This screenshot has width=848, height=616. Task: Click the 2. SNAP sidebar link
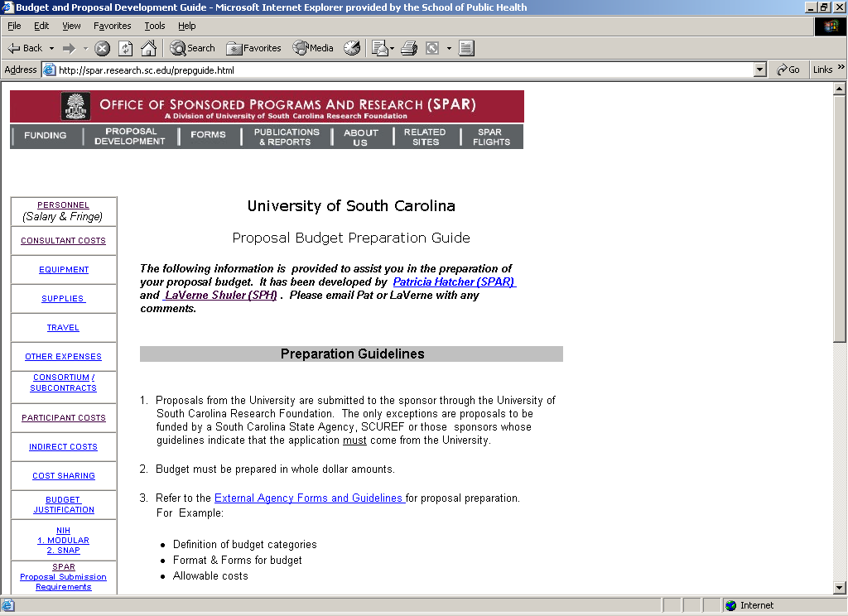coord(63,550)
